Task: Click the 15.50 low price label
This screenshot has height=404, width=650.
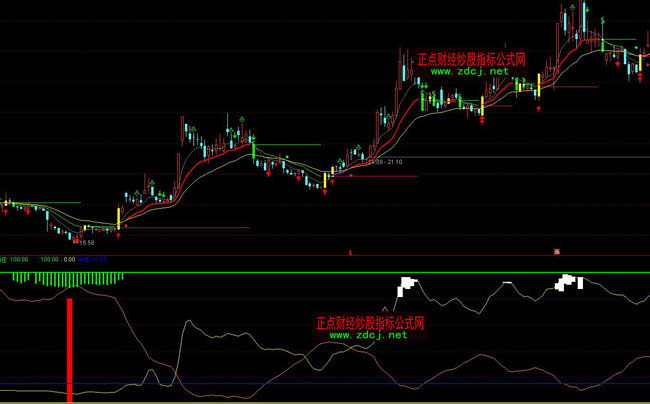Action: [x=88, y=242]
